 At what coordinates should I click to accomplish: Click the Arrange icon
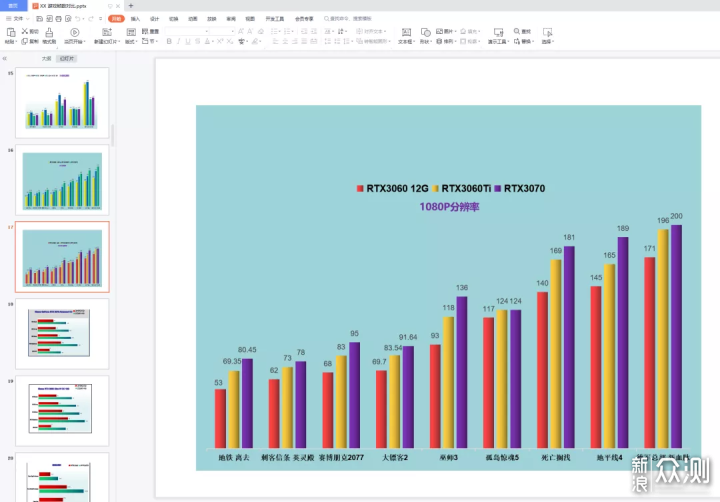439,41
